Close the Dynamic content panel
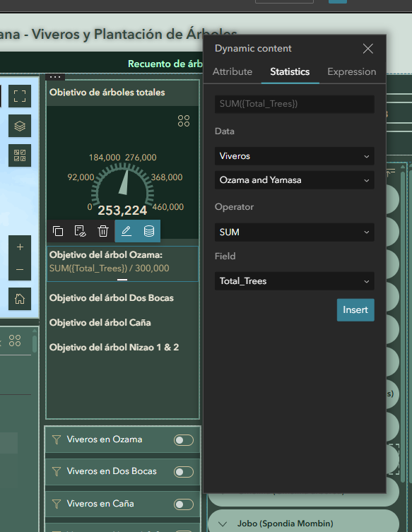 (x=368, y=49)
